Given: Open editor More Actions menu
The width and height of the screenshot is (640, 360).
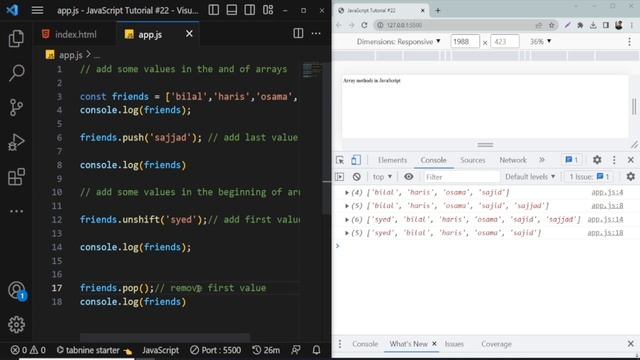Looking at the screenshot, I should point(316,33).
